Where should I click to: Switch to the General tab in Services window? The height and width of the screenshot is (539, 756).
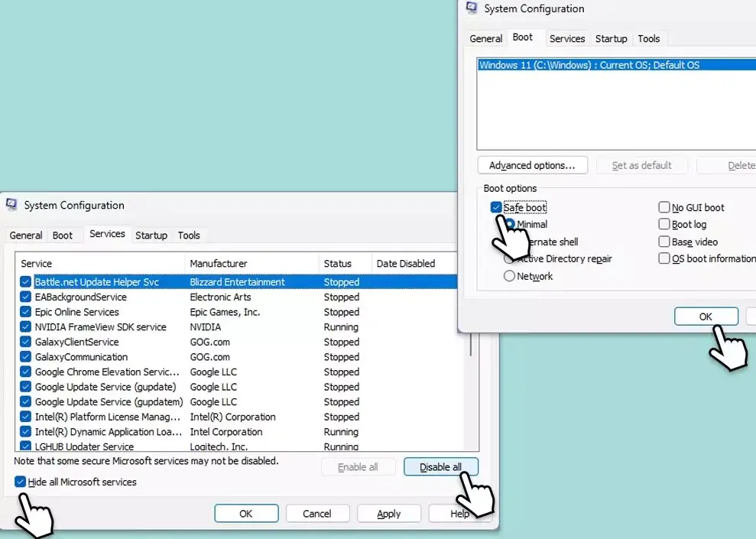25,235
